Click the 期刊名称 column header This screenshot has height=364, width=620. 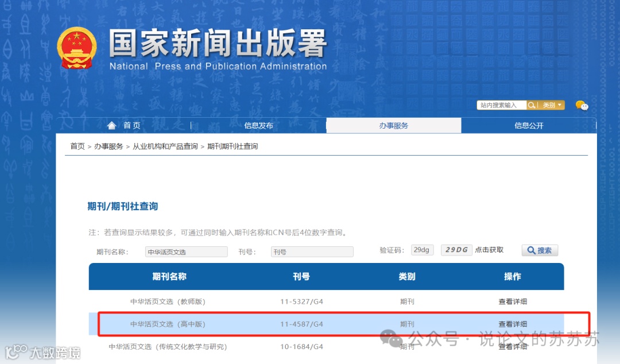[169, 277]
